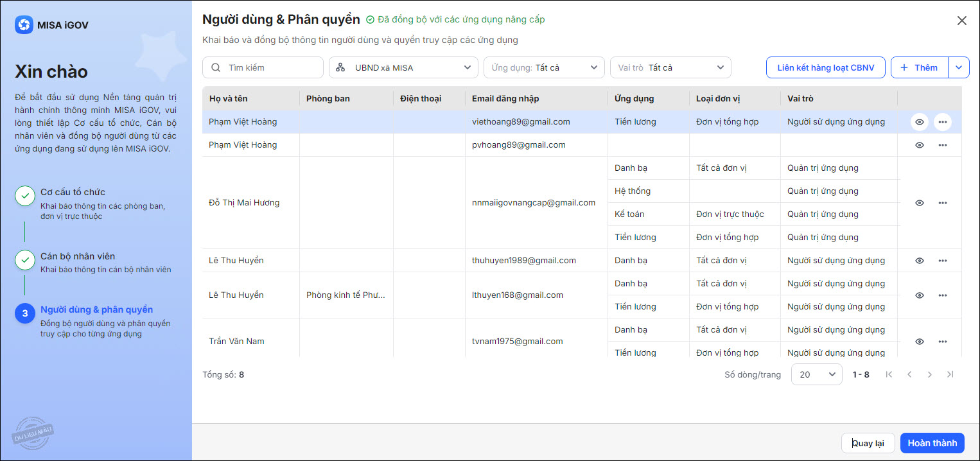Screen dimensions: 980x461
Task: Open the Vai trò filter dropdown
Action: coord(670,67)
